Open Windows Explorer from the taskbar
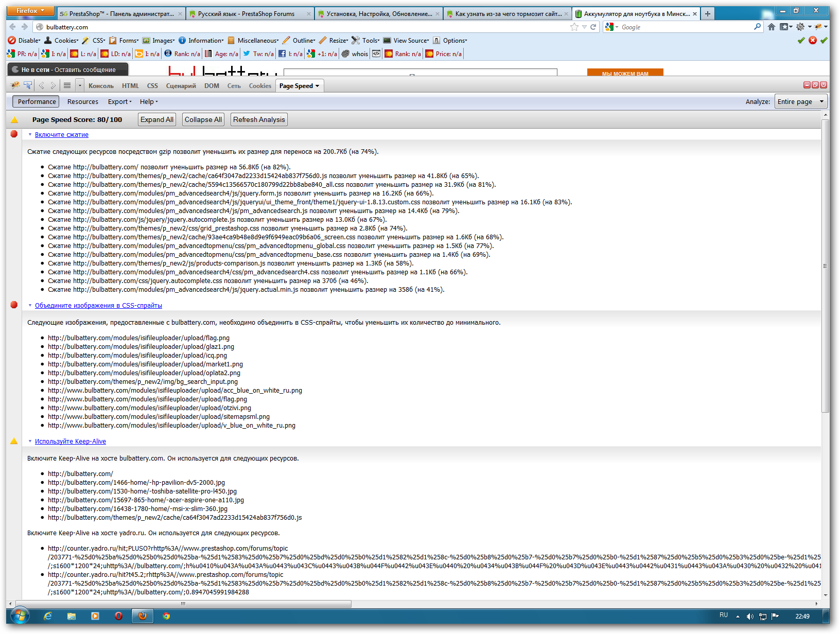This screenshot has width=840, height=634. [x=72, y=616]
